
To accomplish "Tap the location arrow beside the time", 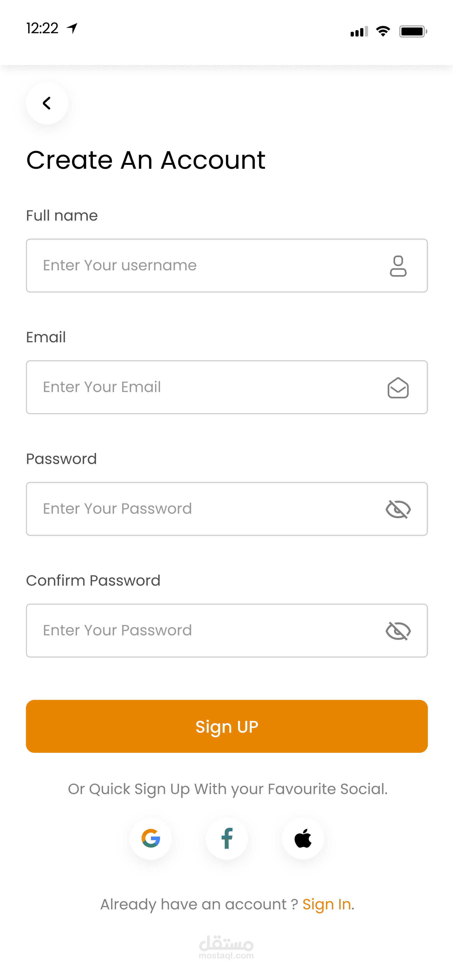I will (x=72, y=28).
